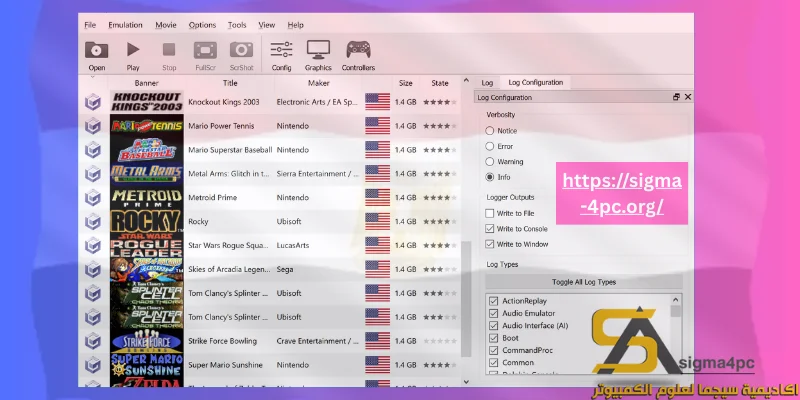
Task: Sort game list by State column
Action: pyautogui.click(x=439, y=83)
